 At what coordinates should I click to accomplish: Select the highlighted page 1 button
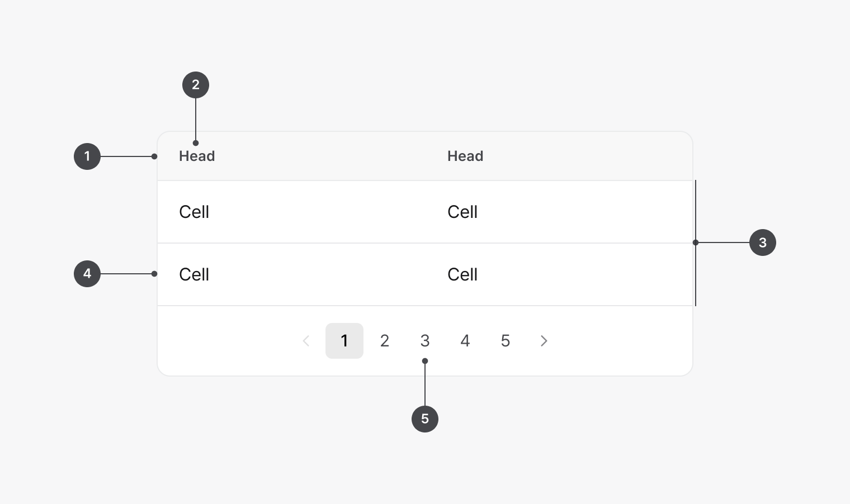pos(344,341)
